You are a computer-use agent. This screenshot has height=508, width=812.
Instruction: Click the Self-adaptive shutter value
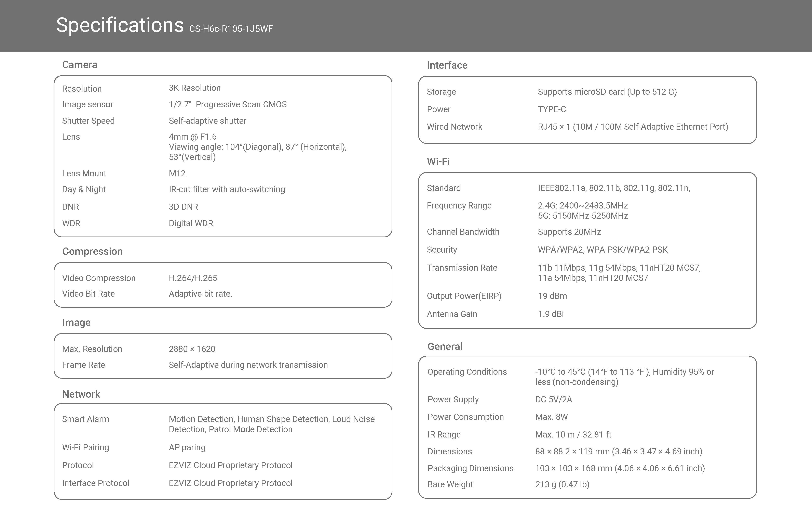click(207, 121)
